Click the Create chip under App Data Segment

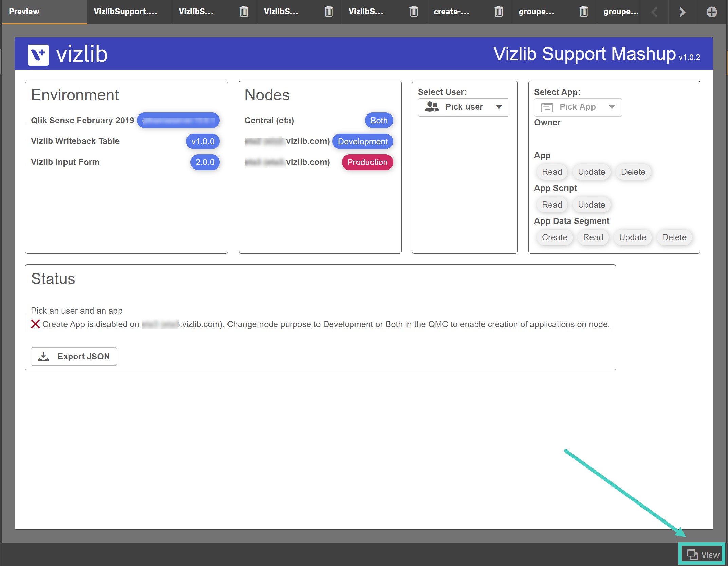click(x=554, y=237)
